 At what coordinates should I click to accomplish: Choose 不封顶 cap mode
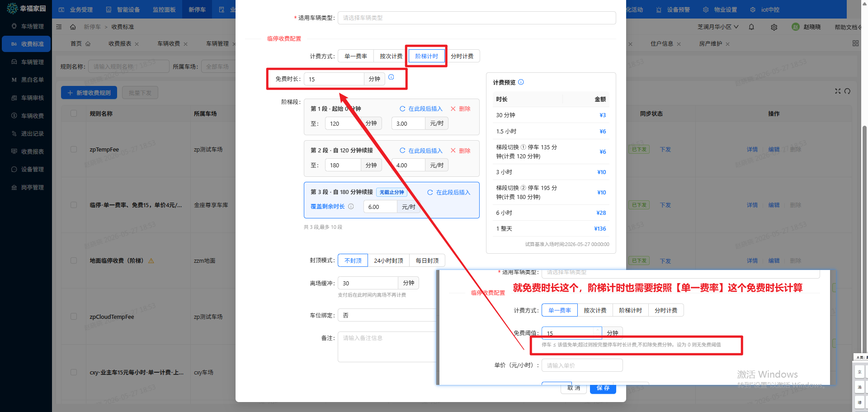353,260
